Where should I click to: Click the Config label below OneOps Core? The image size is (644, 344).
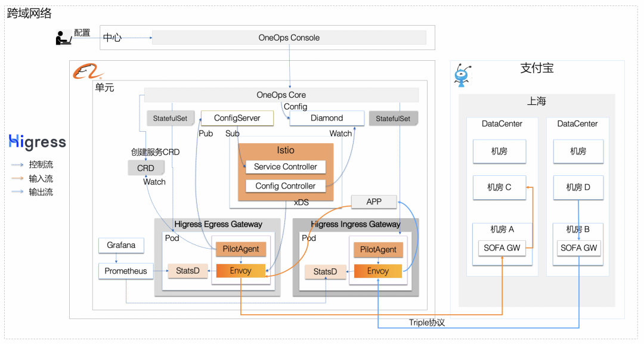(296, 107)
